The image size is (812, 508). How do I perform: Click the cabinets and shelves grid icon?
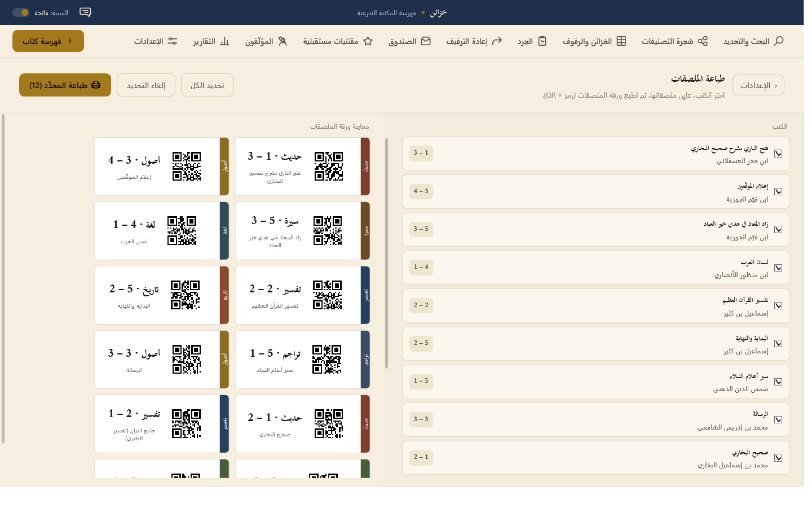click(x=621, y=41)
